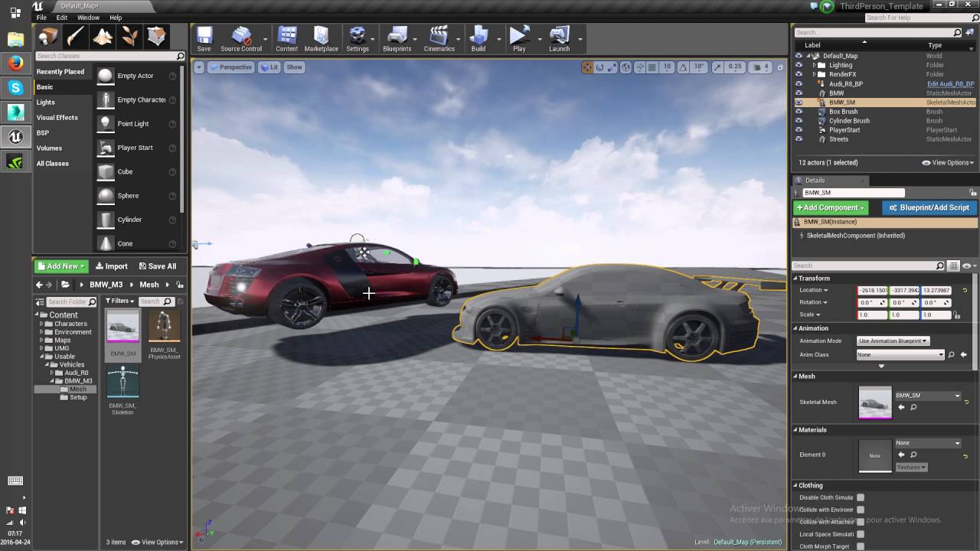This screenshot has width=980, height=551.
Task: Hide the Streets actor with its eye
Action: coord(799,139)
